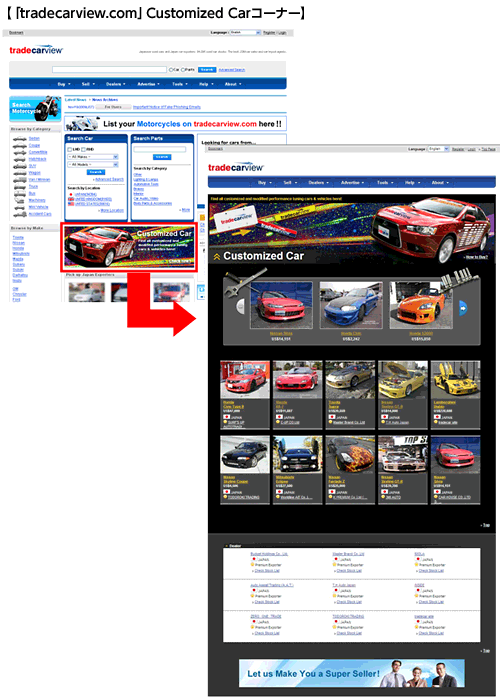Viewport: 500px width, 700px height.
Task: Open the List your Motorcycles banner
Action: click(175, 124)
